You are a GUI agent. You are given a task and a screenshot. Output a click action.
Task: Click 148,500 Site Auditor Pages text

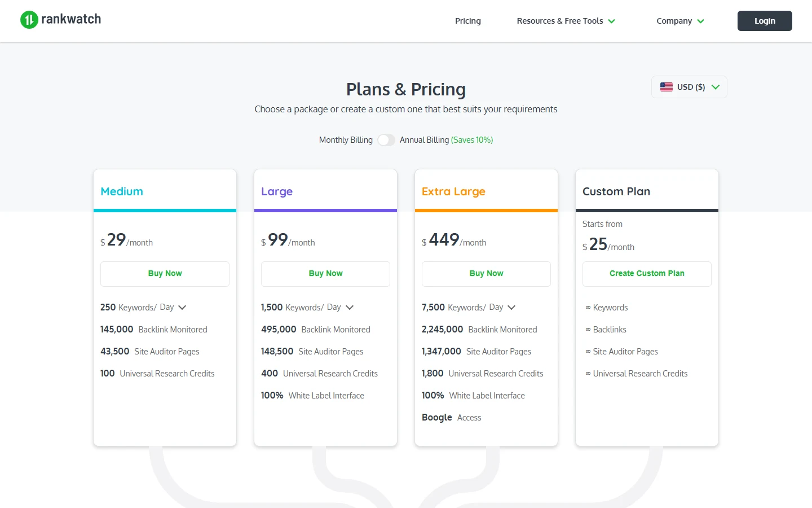[x=312, y=352]
